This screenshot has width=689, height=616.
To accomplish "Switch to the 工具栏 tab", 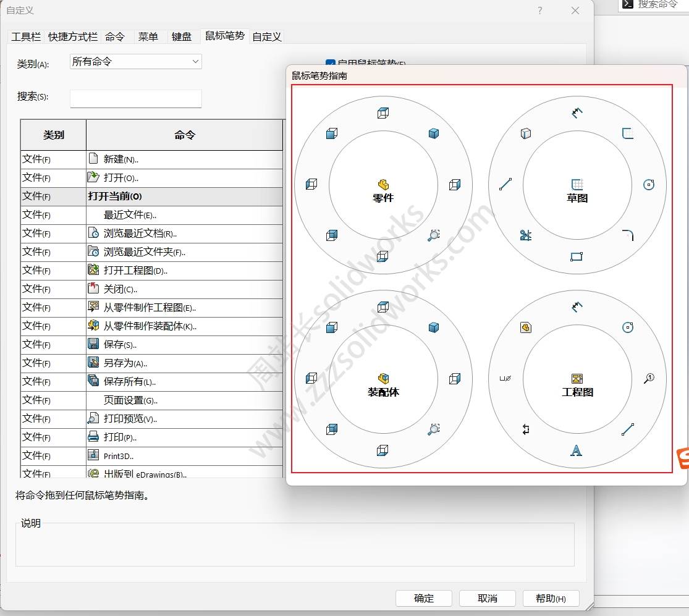I will pyautogui.click(x=26, y=37).
